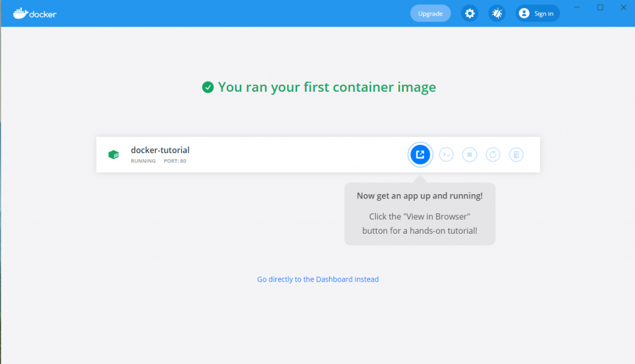Open the View in Browser button for docker-tutorial

point(420,154)
